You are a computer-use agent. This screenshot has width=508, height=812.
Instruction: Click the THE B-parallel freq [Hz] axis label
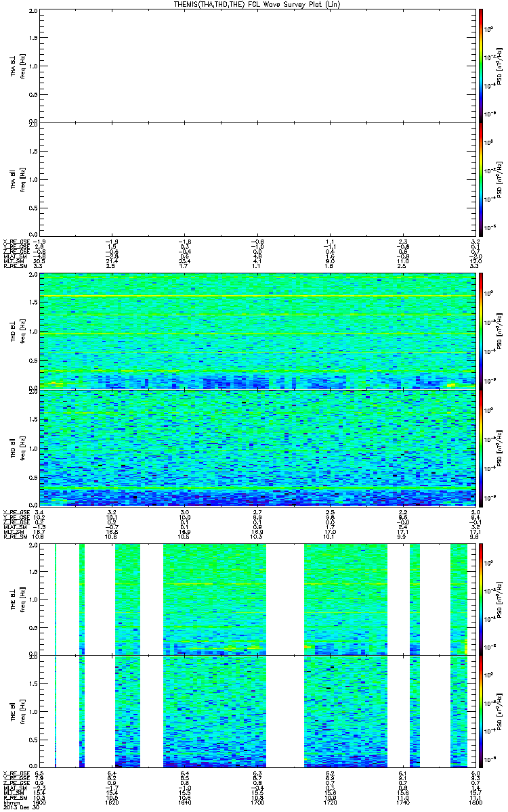pyautogui.click(x=22, y=710)
